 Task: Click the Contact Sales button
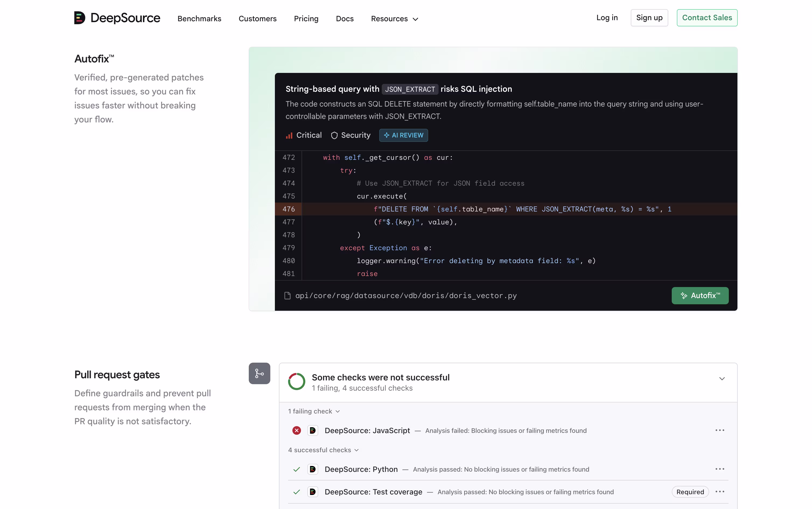pos(706,17)
